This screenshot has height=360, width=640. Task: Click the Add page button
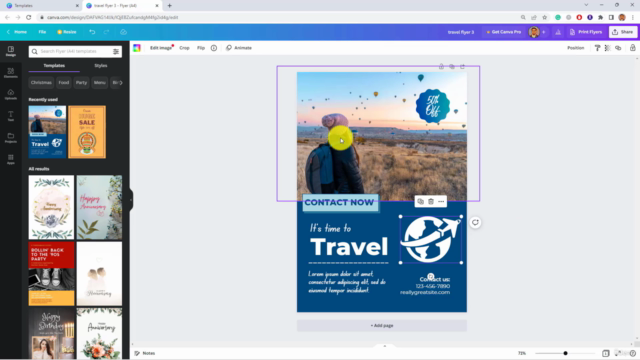(x=382, y=326)
